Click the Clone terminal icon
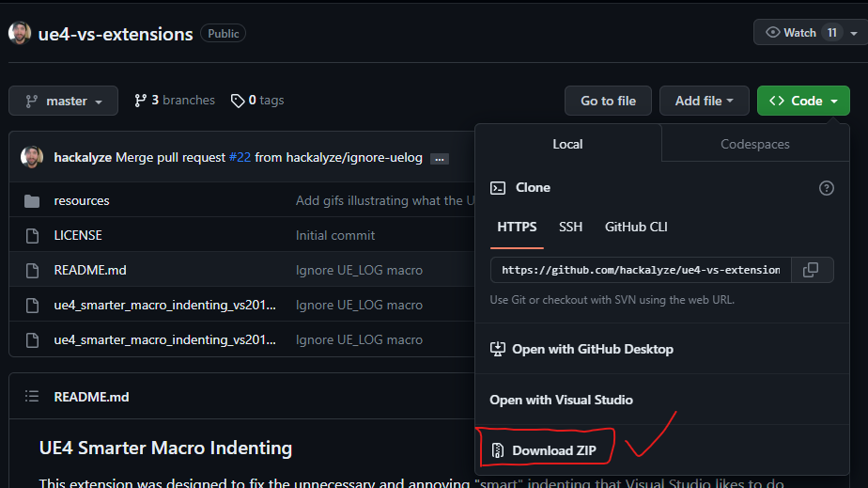868x488 pixels. 498,188
